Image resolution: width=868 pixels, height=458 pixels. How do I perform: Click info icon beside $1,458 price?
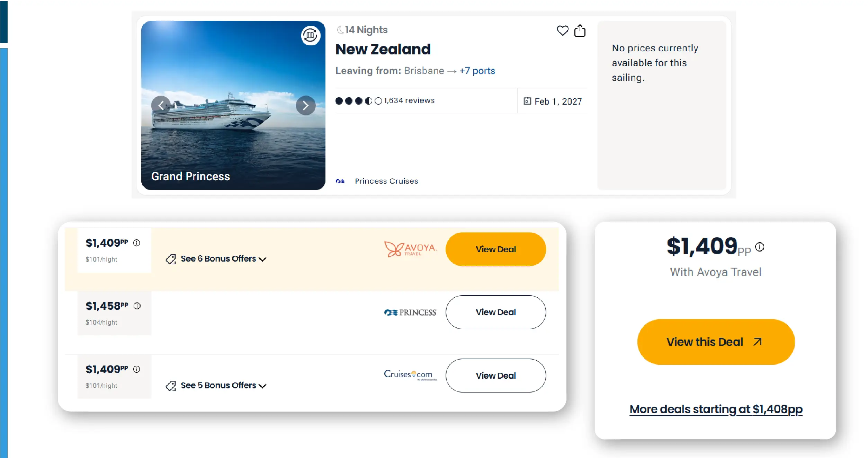[x=137, y=306]
